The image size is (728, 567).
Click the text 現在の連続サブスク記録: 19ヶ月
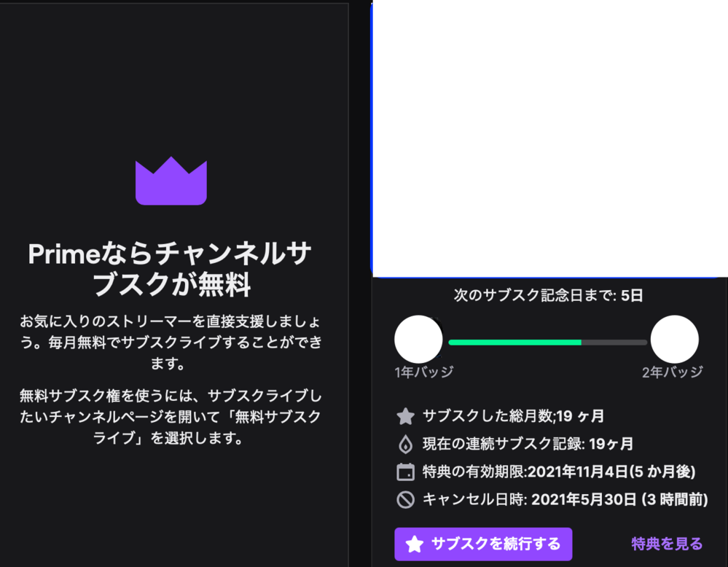pos(528,444)
